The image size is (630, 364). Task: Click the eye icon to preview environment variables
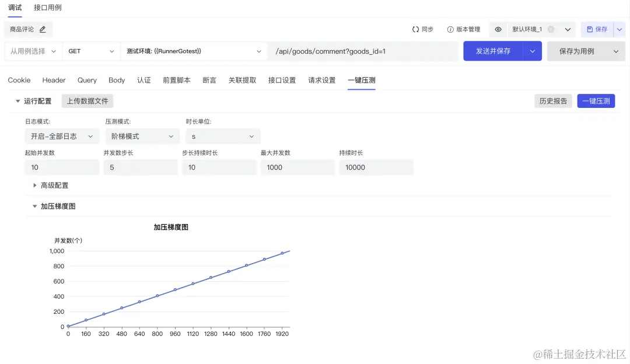(x=499, y=29)
